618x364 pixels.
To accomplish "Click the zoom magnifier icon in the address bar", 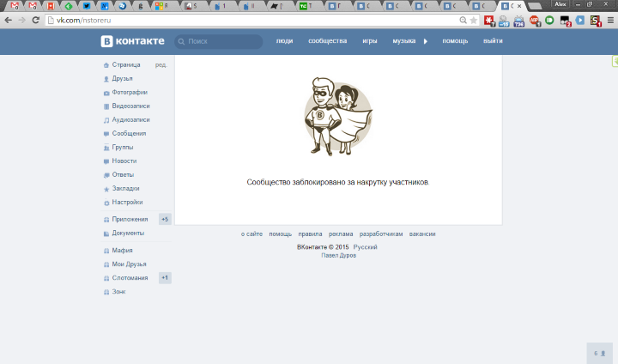I will pos(463,21).
